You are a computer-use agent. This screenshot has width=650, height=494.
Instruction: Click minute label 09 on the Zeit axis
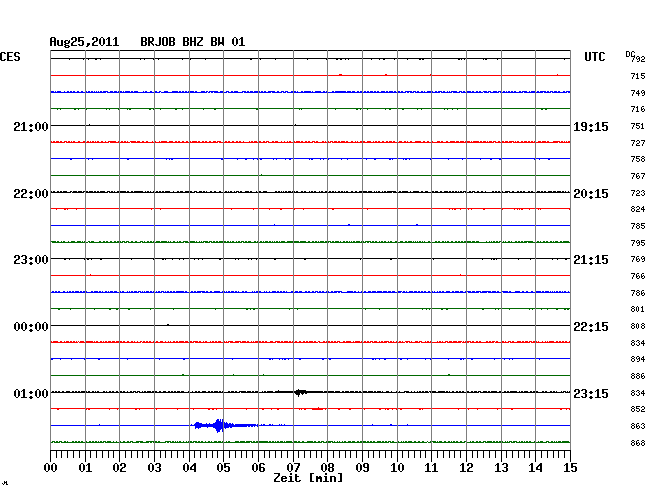pos(362,468)
